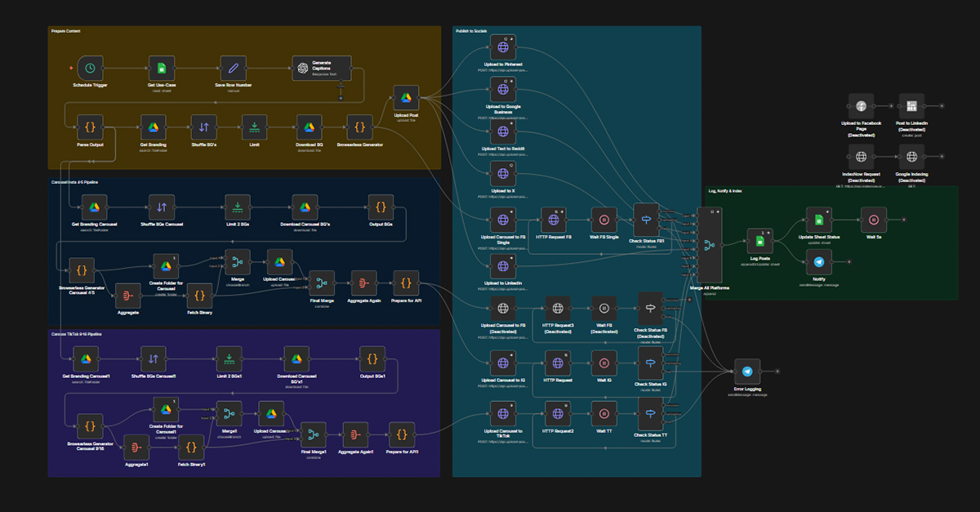The width and height of the screenshot is (980, 512).
Task: Open the Output BGs code node
Action: 381,207
